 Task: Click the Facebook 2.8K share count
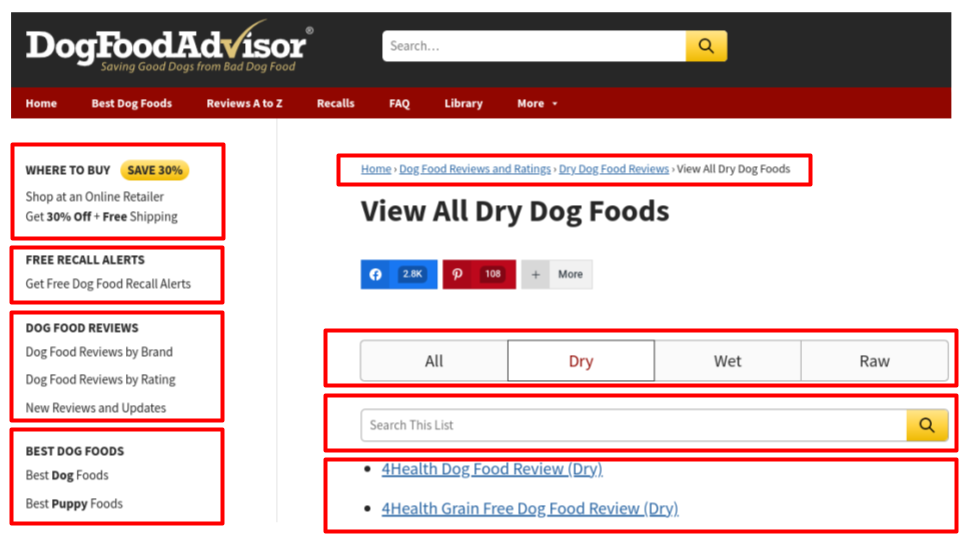pos(412,274)
